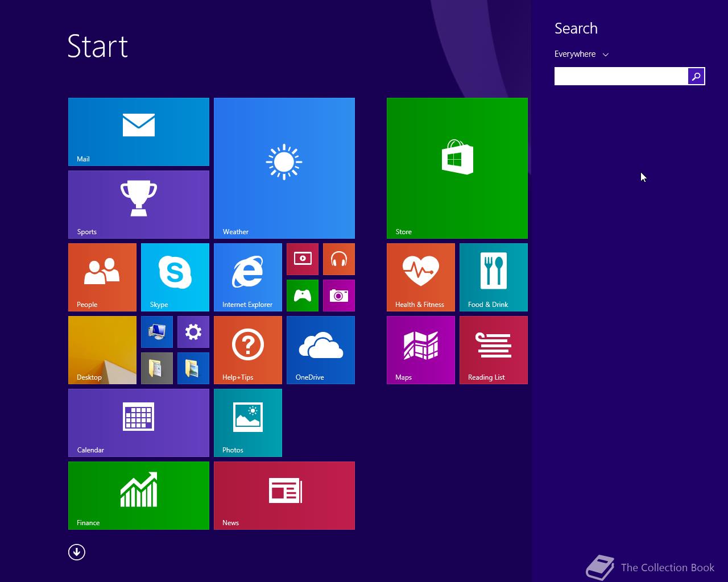This screenshot has width=728, height=582.
Task: Launch the Skype tile
Action: click(175, 277)
